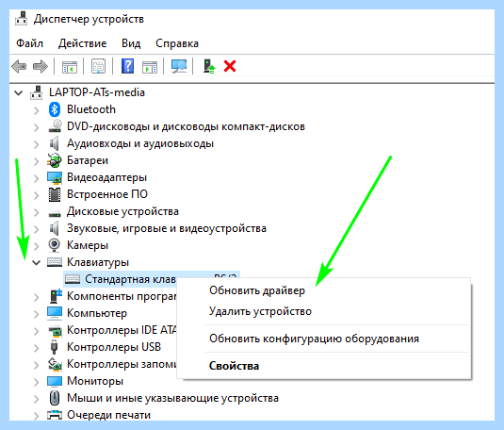Click the Forward arrow toolbar icon
The height and width of the screenshot is (430, 504).
pos(41,67)
